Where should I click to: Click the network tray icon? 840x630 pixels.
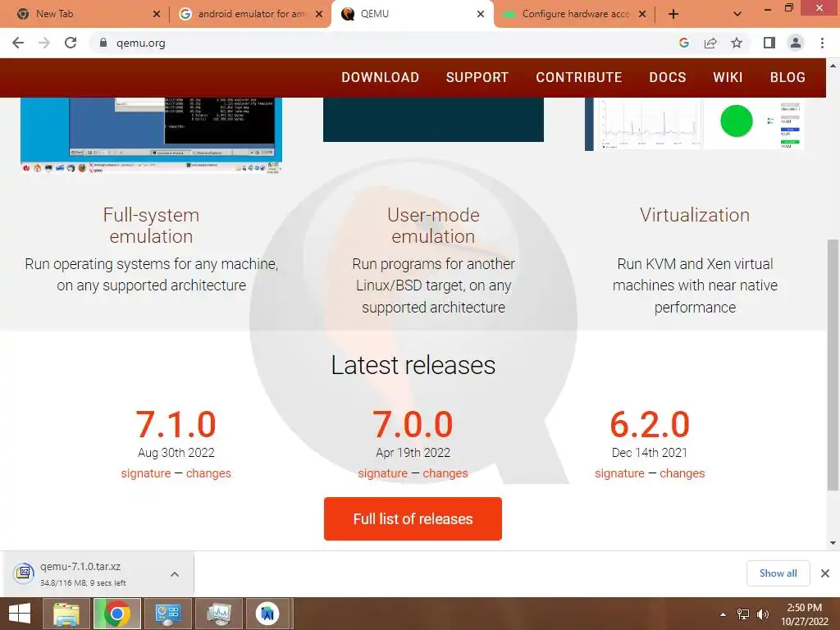coord(743,614)
